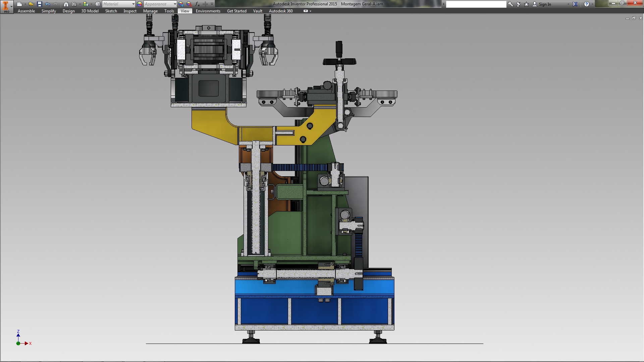Open the appearance color wheel swatch

click(x=140, y=4)
